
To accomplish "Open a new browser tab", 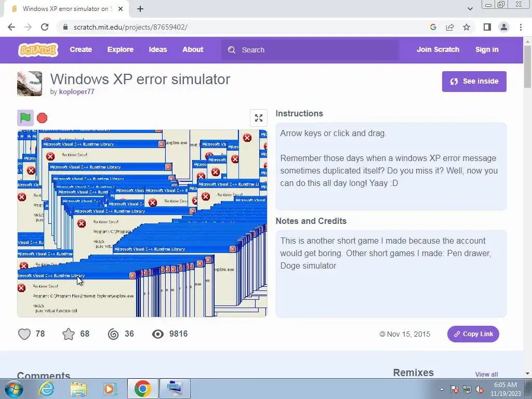I will coord(140,9).
